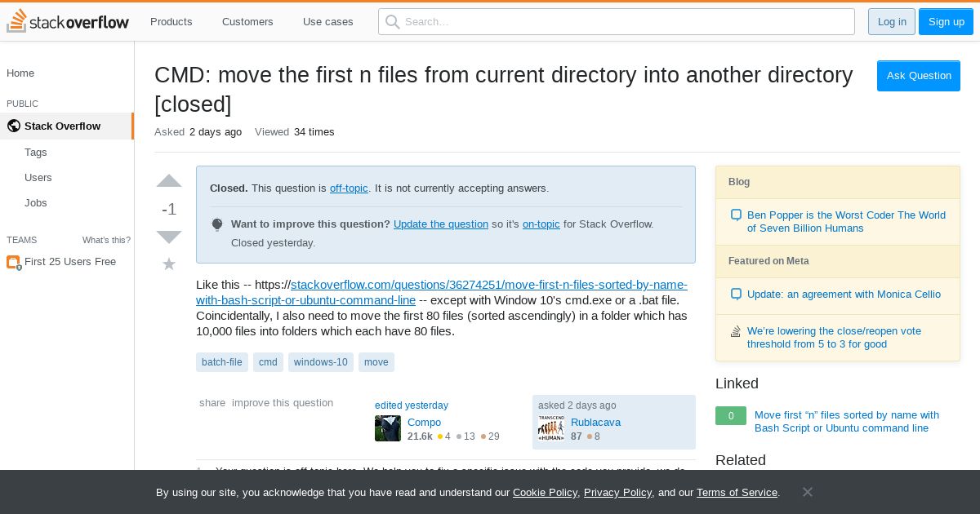Click the question title heading

504,90
